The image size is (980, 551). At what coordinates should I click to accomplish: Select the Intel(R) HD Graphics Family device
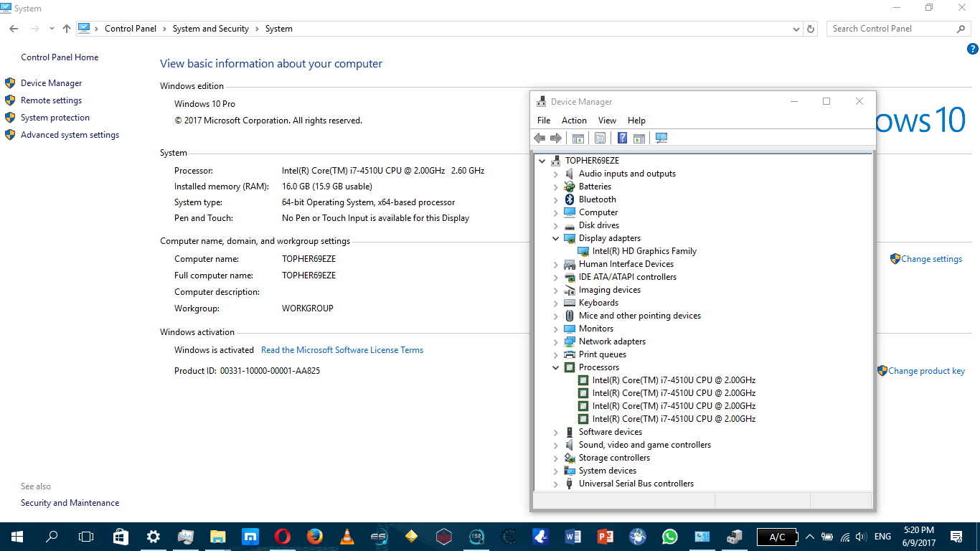[x=644, y=251]
